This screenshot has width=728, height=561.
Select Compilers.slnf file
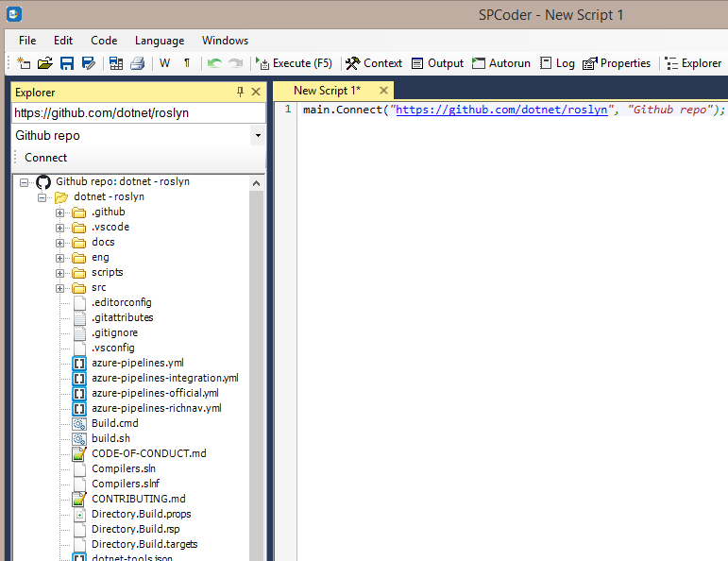click(126, 484)
